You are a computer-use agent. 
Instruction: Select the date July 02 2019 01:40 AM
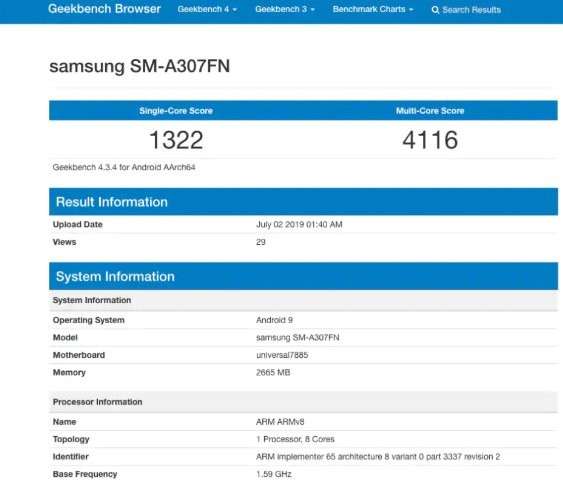coord(299,224)
